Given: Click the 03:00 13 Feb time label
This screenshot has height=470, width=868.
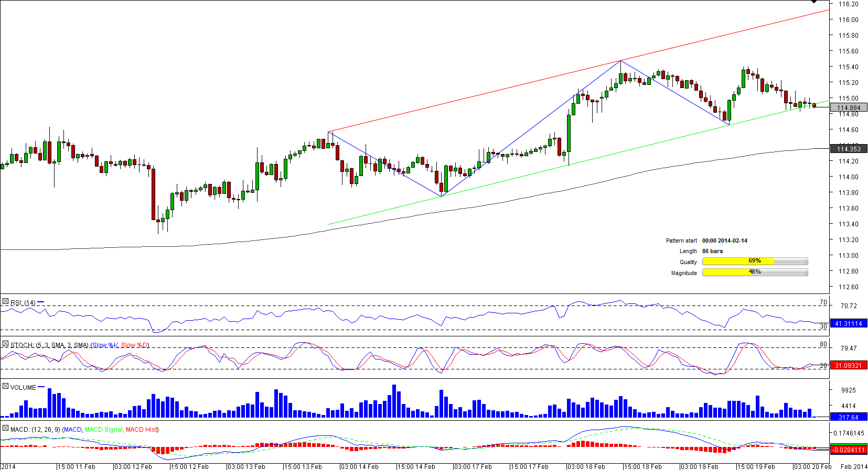Looking at the screenshot, I should pyautogui.click(x=247, y=467).
